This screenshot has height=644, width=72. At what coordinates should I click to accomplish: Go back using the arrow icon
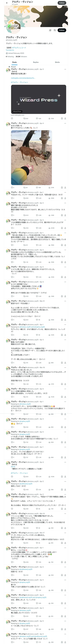click(7, 3)
